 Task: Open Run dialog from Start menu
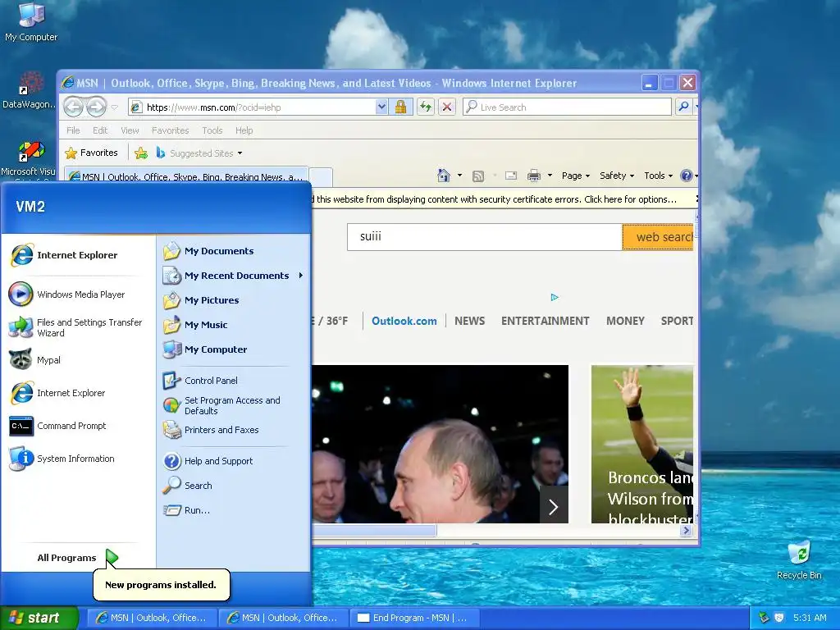pyautogui.click(x=197, y=510)
